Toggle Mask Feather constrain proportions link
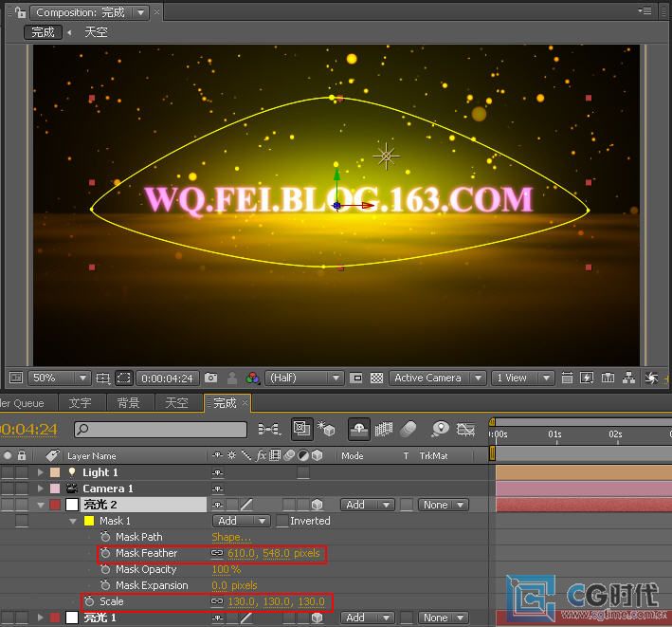 click(217, 553)
